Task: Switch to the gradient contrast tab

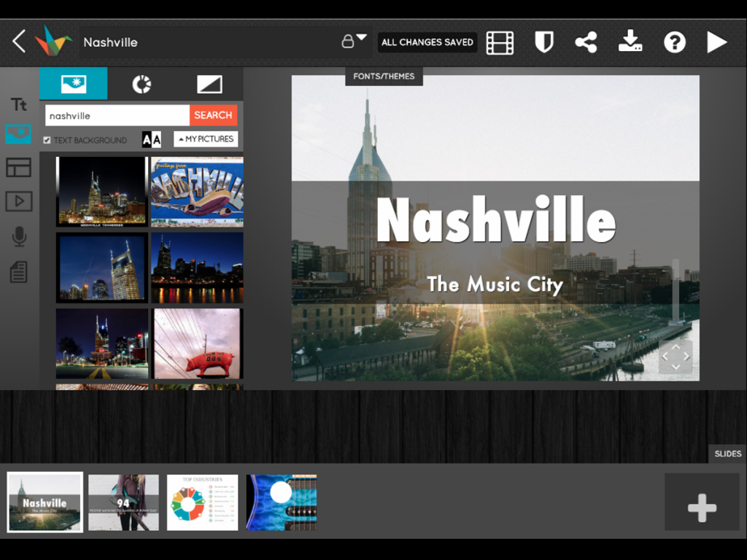Action: point(209,85)
